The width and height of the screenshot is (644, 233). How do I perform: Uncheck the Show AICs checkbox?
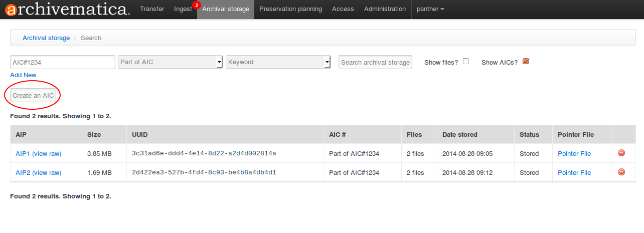pos(526,61)
